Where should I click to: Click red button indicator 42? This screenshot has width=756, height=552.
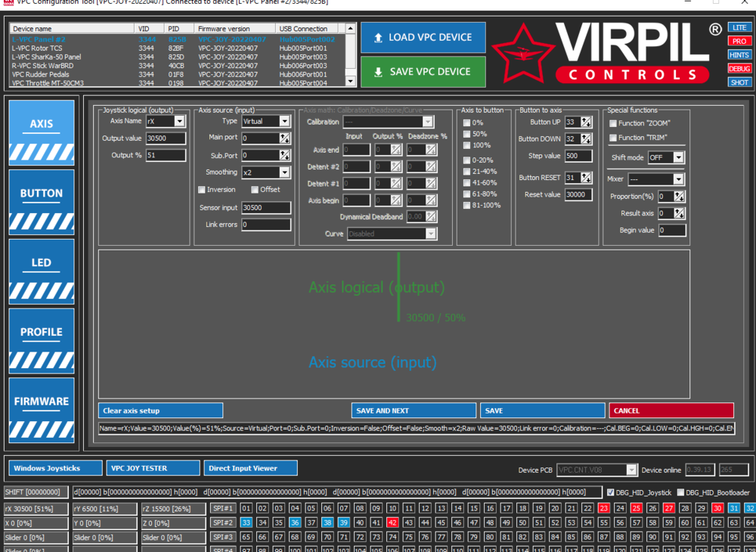click(392, 523)
